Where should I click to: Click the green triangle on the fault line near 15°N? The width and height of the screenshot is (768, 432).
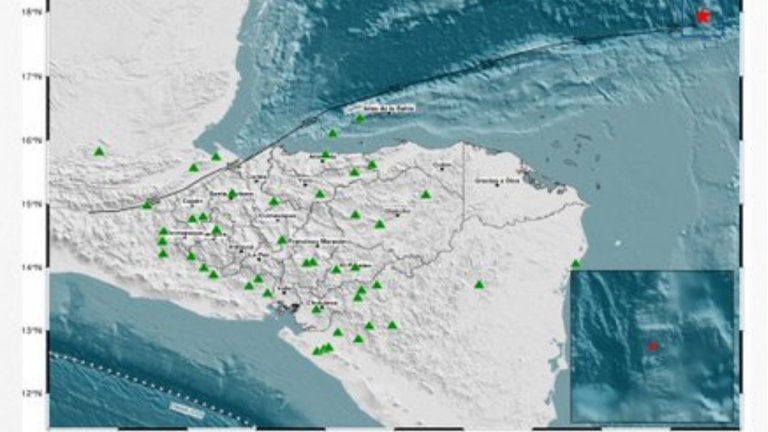147,204
